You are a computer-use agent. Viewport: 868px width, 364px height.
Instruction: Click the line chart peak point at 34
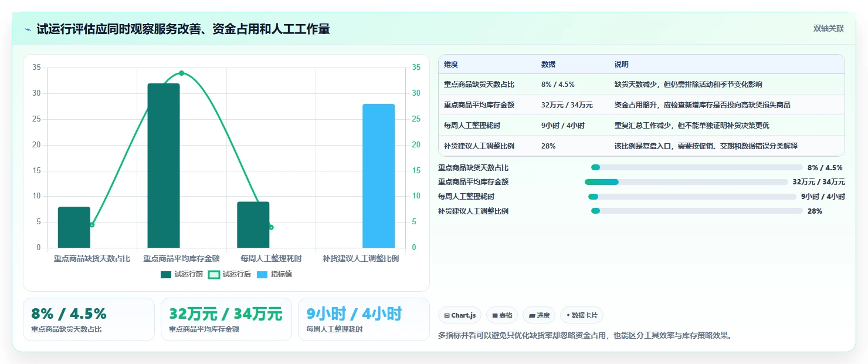tap(181, 73)
